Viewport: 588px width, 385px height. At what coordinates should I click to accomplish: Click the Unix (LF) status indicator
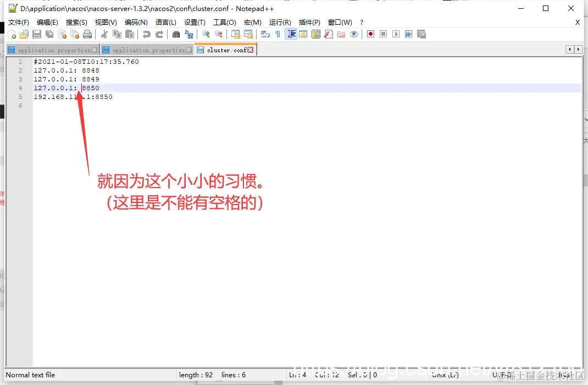(x=444, y=375)
